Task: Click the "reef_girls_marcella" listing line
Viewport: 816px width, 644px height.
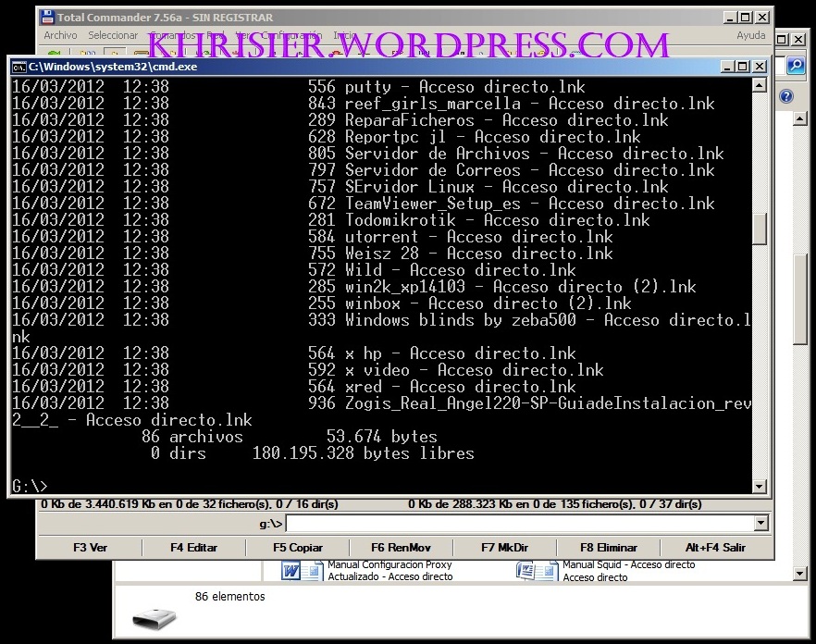Action: [x=364, y=103]
